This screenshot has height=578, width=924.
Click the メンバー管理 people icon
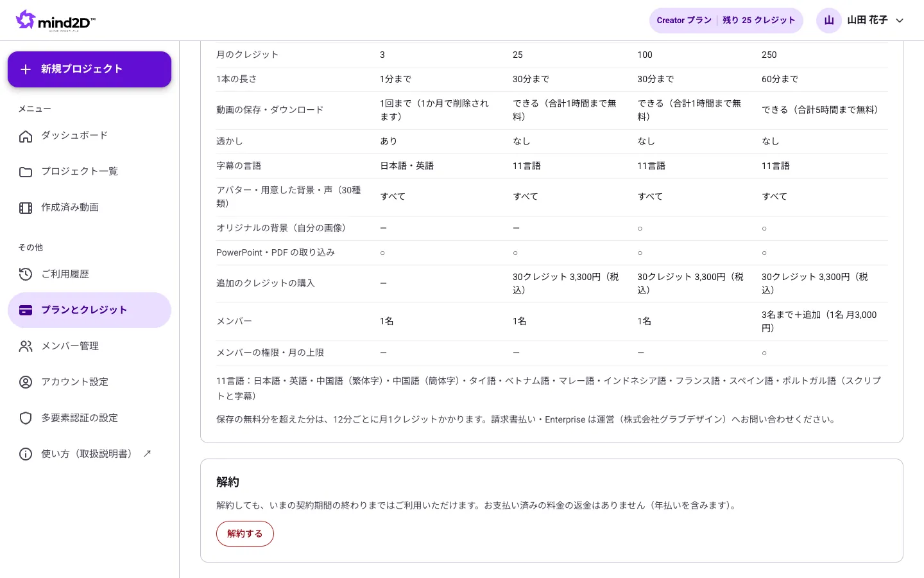(x=26, y=346)
